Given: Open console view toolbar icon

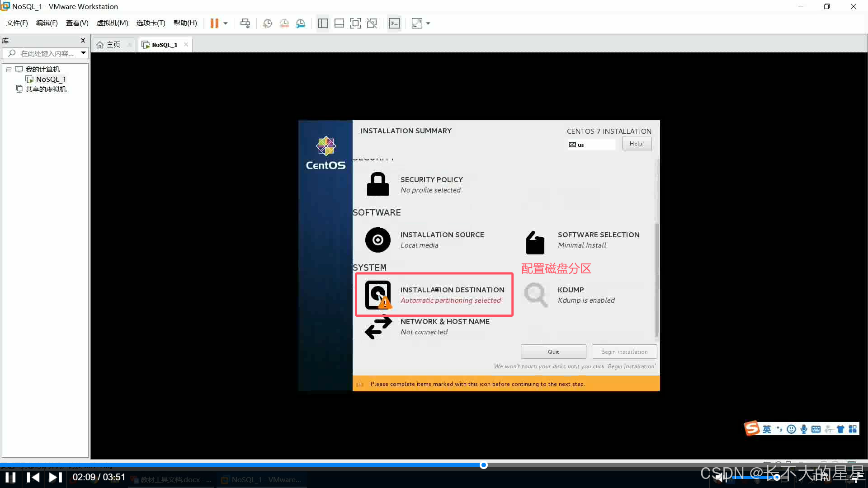Looking at the screenshot, I should coord(394,23).
